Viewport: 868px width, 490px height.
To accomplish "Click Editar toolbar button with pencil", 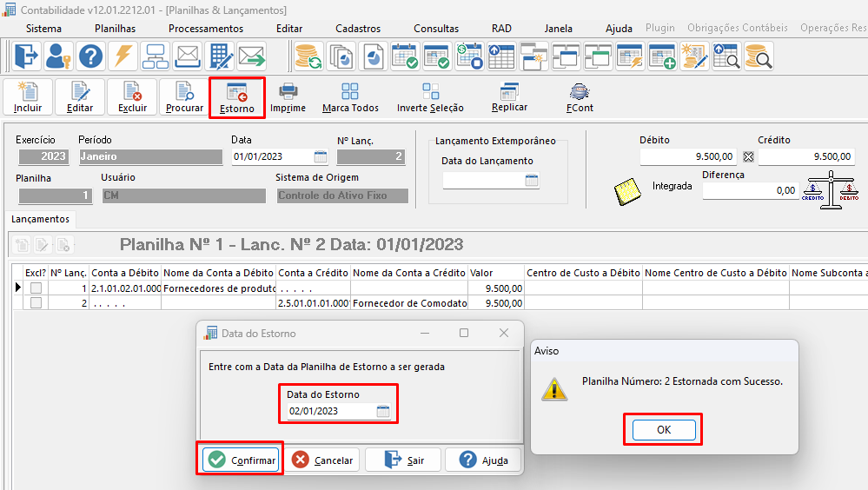I will (80, 97).
